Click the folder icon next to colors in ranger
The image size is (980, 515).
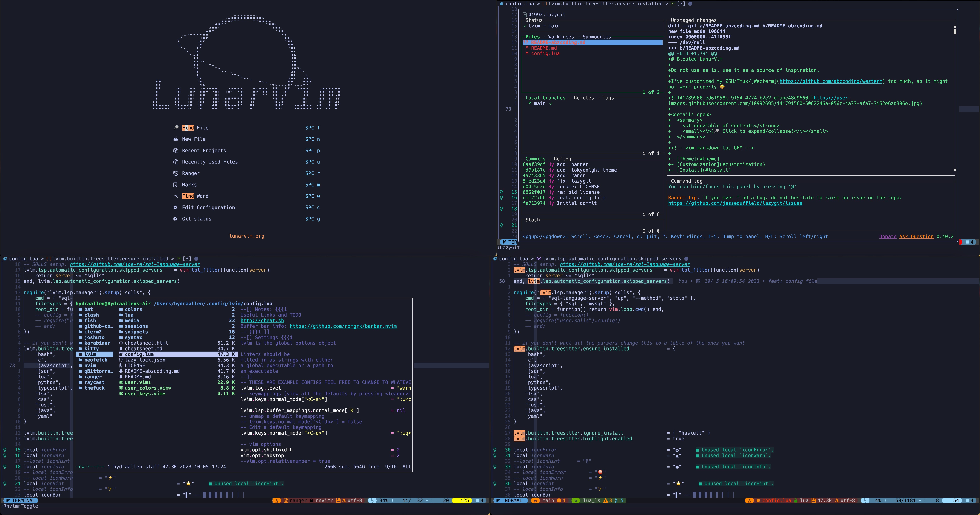(x=121, y=309)
